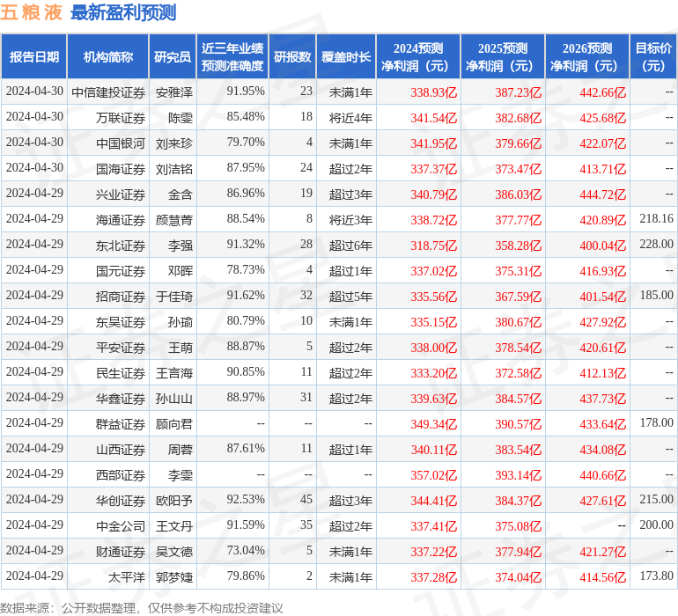678x616 pixels.
Task: Click the 研报数 column header
Action: pyautogui.click(x=292, y=56)
